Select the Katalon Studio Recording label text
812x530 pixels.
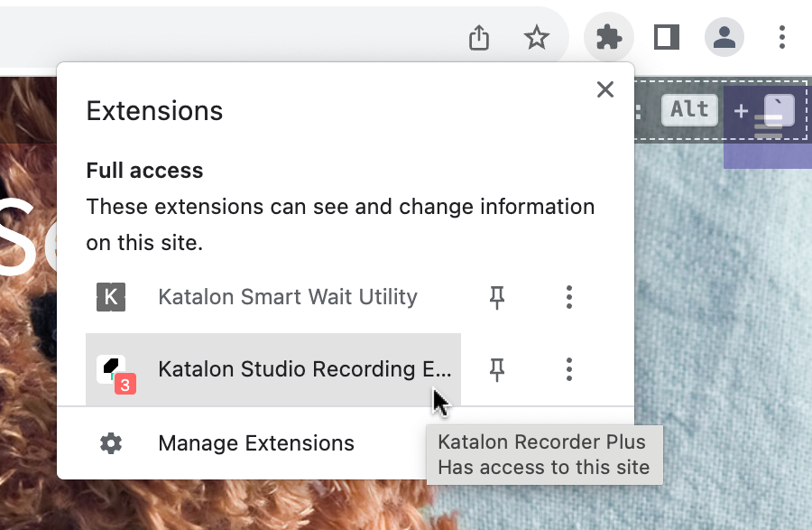(x=304, y=369)
